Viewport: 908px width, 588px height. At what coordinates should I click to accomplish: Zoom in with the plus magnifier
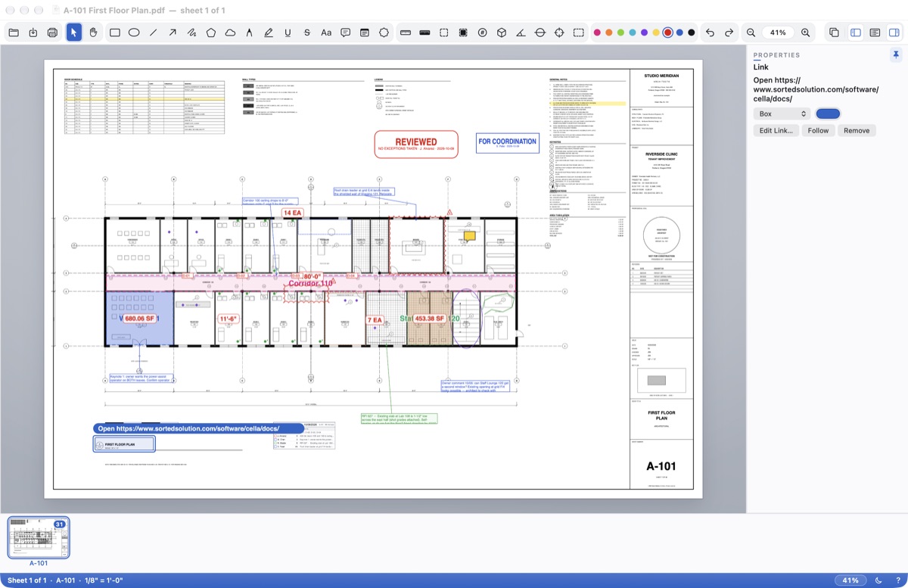click(x=806, y=33)
